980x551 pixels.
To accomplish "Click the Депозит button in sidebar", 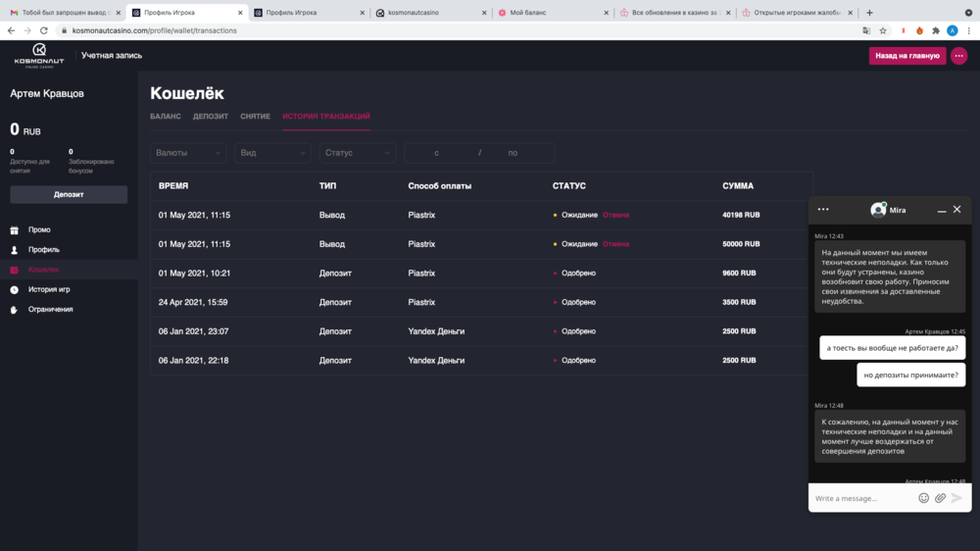I will tap(69, 194).
